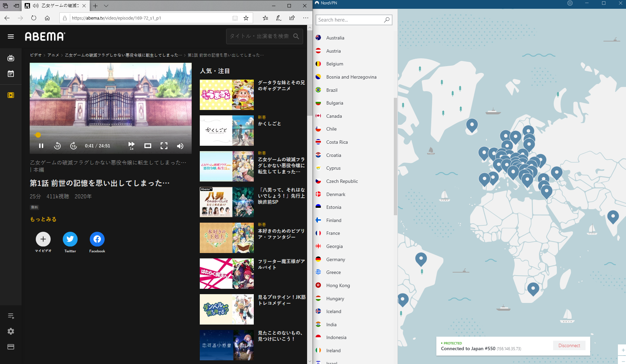Seek using the video progress bar
Screen dimensions: 626x364
click(x=111, y=135)
